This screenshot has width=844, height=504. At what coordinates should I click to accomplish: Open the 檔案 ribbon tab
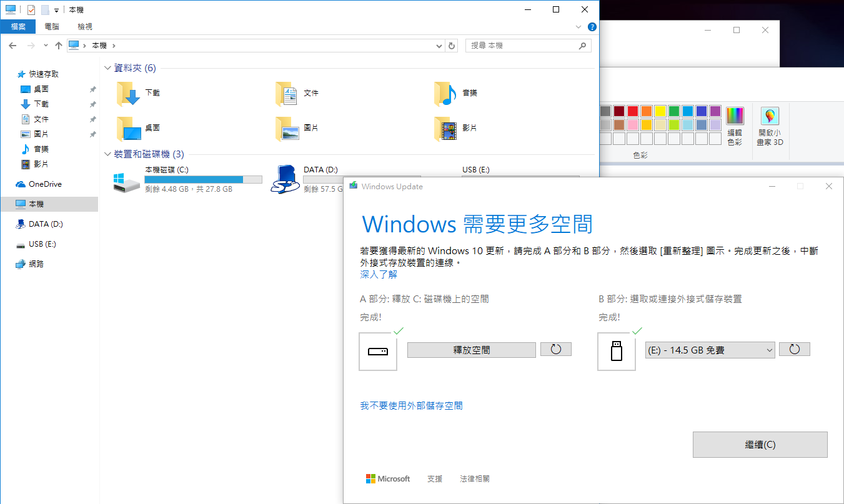click(18, 27)
